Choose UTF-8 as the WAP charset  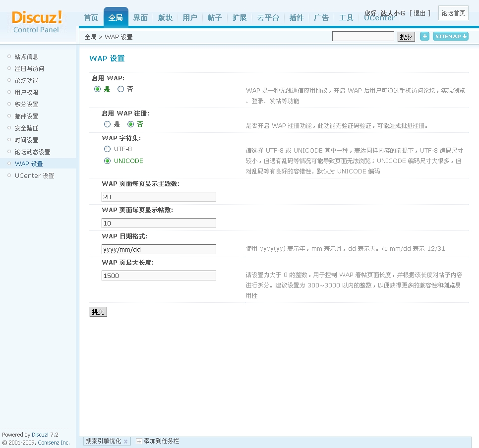[108, 149]
